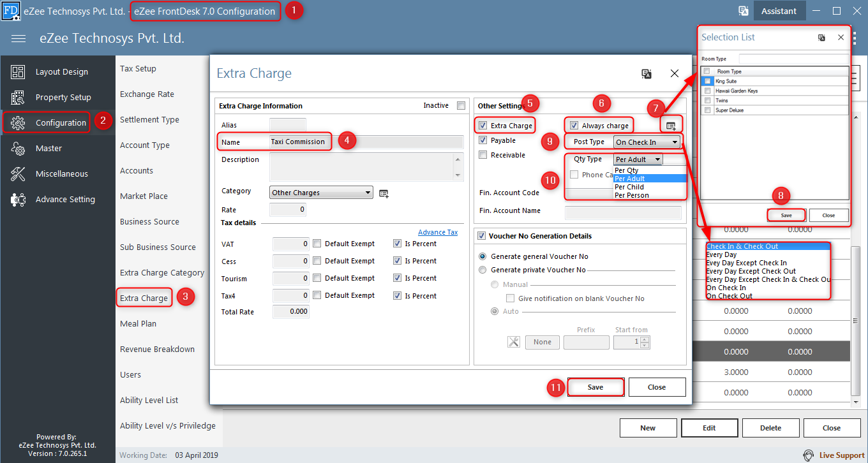Toggle Is Percent for Tourism tax
Viewport: 868px width, 463px height.
click(x=397, y=278)
